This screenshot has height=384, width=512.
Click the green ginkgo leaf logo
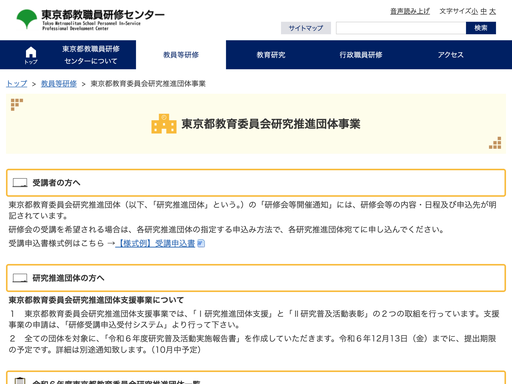click(27, 19)
